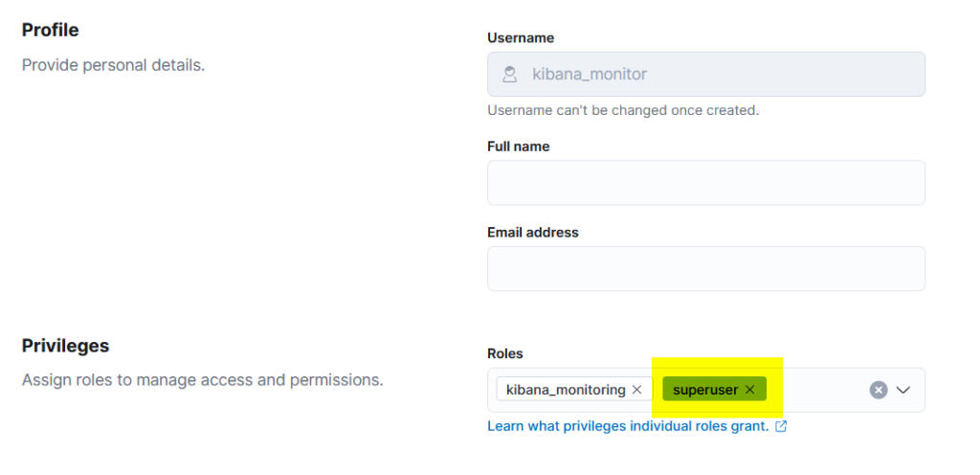
Task: Click the disabled kibana_monitor username field
Action: coord(705,74)
